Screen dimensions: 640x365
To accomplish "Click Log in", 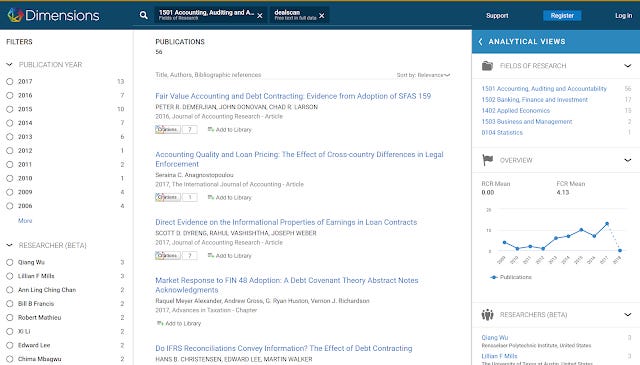I will (623, 16).
